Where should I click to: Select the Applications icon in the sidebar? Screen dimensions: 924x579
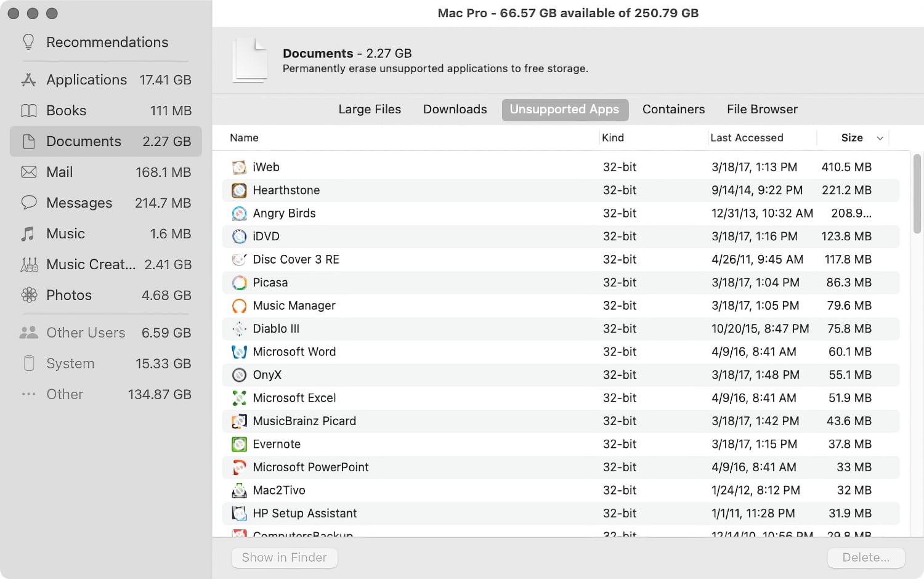[28, 79]
